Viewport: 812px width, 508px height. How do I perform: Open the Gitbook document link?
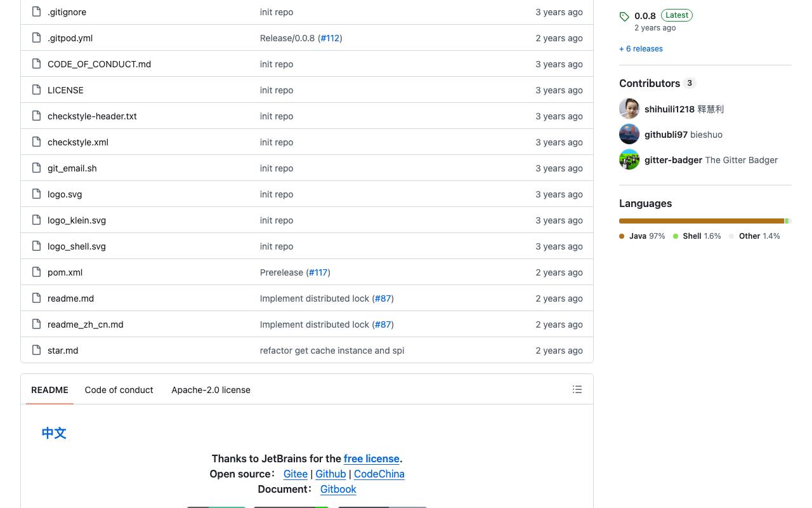point(338,489)
